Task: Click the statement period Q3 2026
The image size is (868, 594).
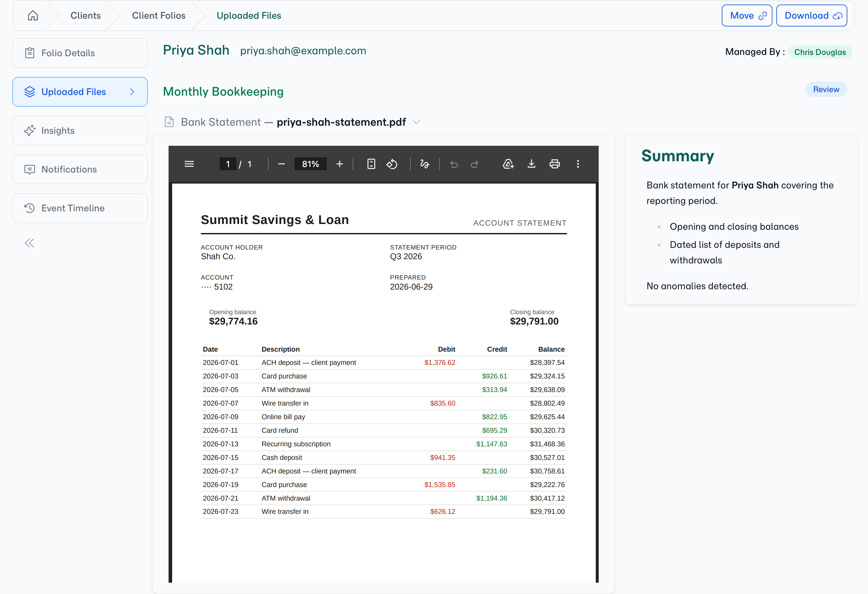Action: pyautogui.click(x=406, y=256)
